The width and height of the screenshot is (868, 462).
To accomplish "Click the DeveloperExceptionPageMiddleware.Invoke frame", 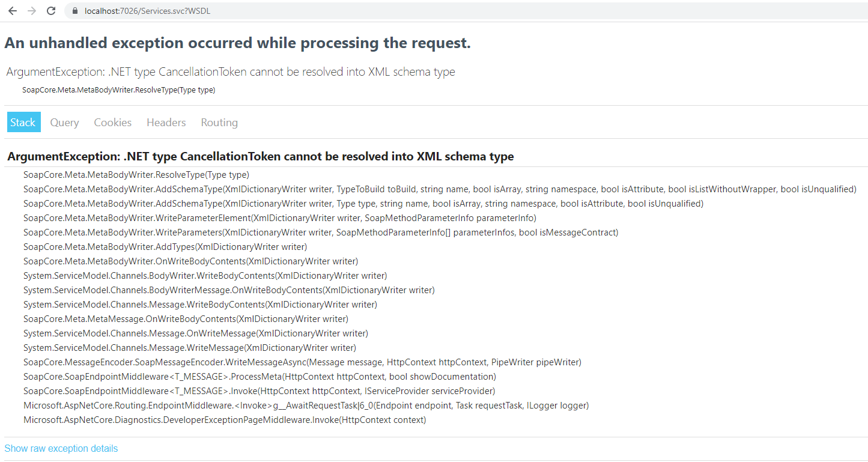I will click(225, 419).
